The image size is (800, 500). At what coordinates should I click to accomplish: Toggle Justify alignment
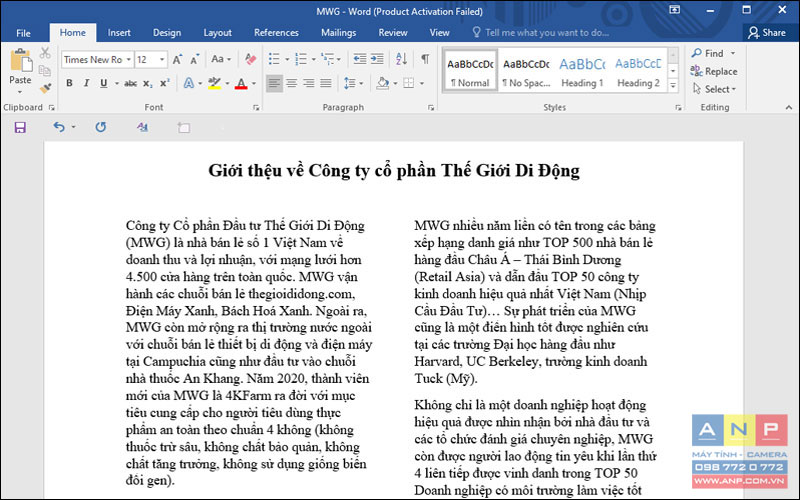click(x=326, y=83)
